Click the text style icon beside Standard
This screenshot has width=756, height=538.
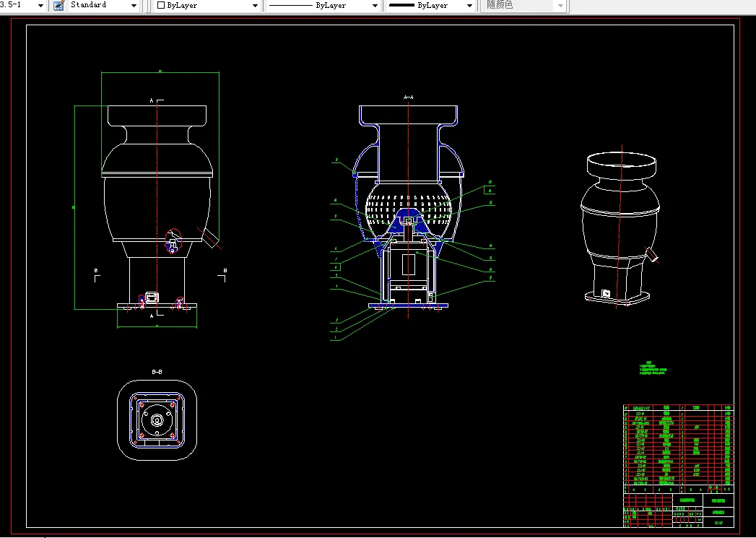[59, 5]
